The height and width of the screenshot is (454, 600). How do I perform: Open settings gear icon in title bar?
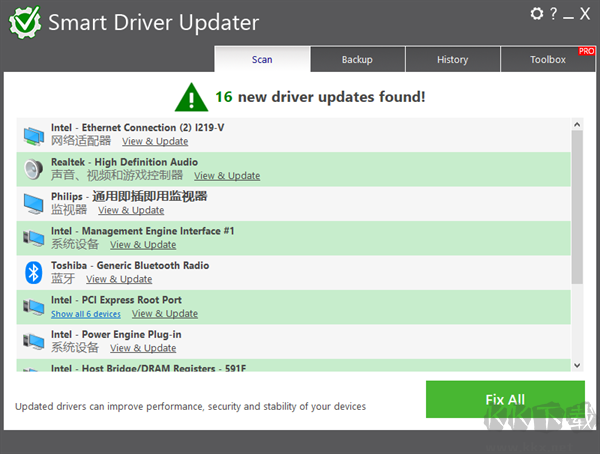click(x=537, y=14)
